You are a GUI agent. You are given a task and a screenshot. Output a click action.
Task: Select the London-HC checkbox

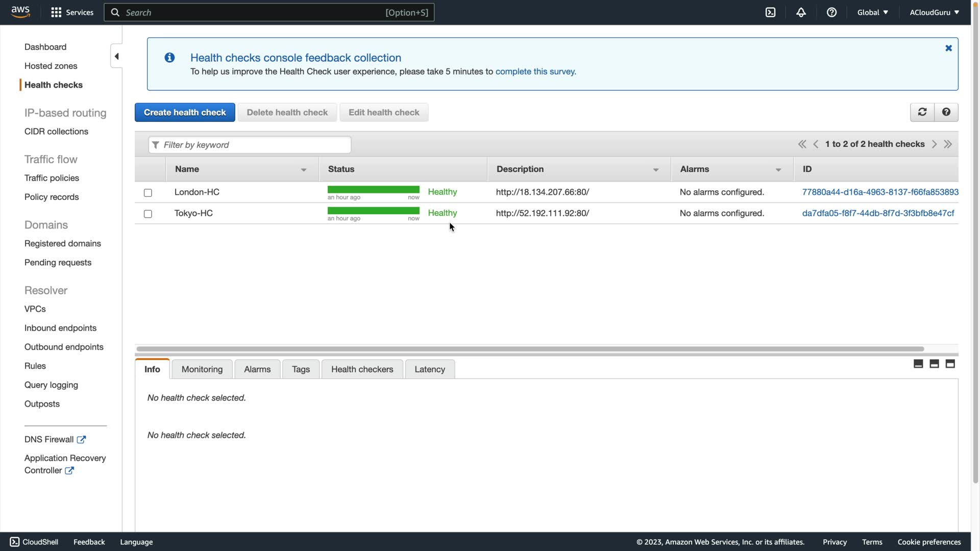coord(148,193)
